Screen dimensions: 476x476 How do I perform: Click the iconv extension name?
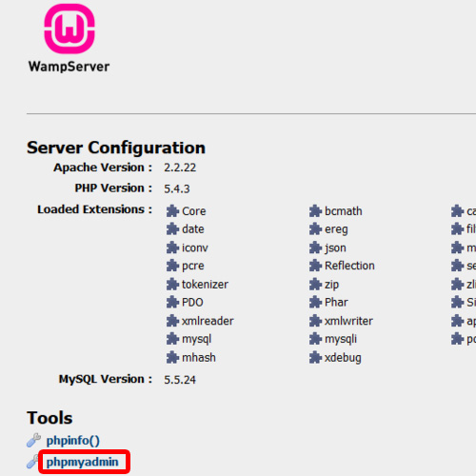point(195,248)
